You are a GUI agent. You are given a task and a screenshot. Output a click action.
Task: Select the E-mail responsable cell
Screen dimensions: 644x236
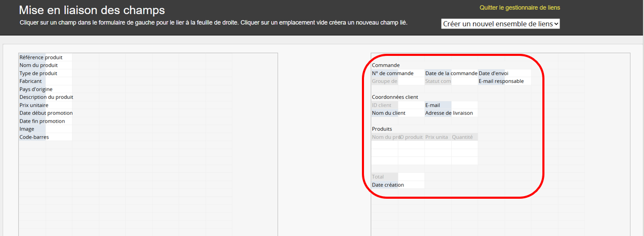pos(501,81)
